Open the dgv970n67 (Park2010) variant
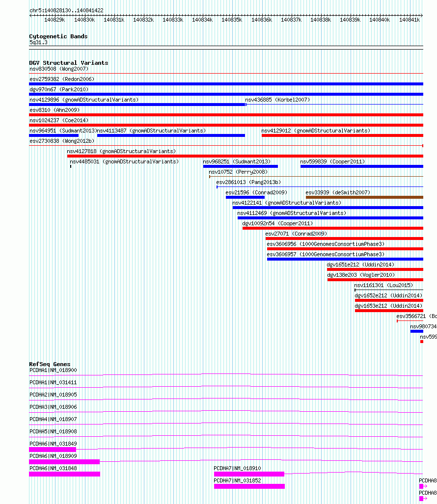 click(226, 94)
